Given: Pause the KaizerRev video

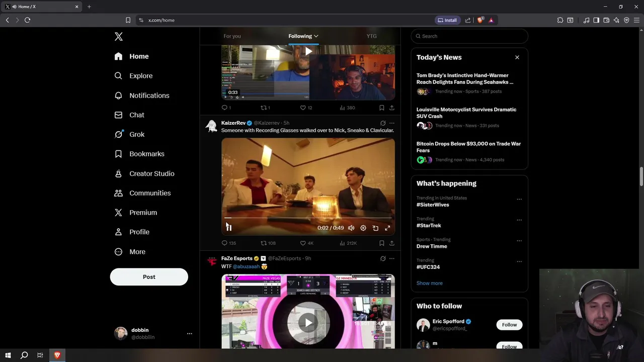Looking at the screenshot, I should [228, 228].
